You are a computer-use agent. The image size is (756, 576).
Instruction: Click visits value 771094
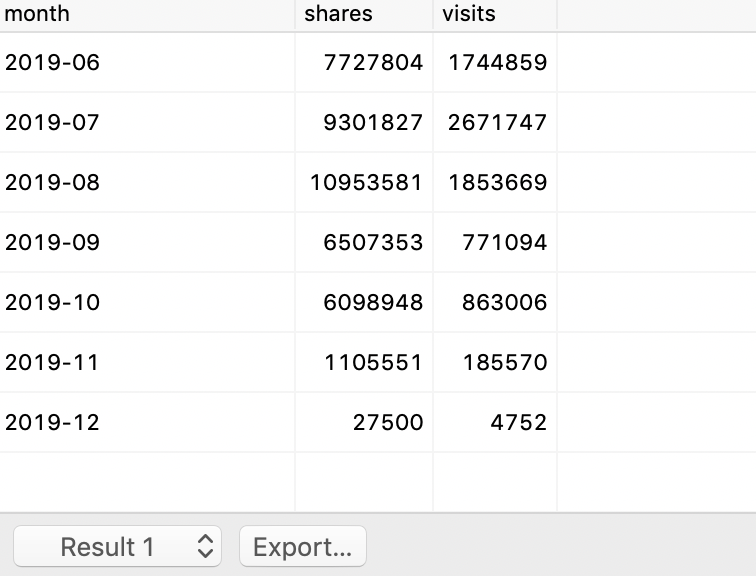(504, 242)
